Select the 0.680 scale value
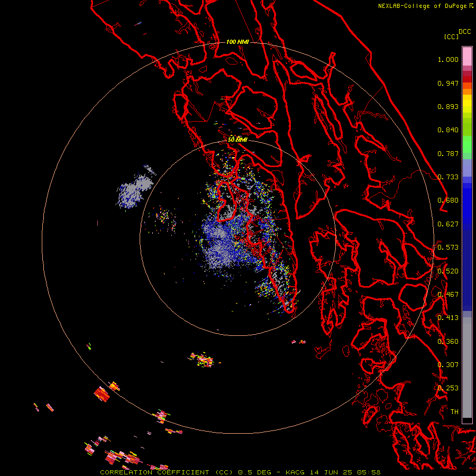The width and height of the screenshot is (476, 476). pos(448,200)
